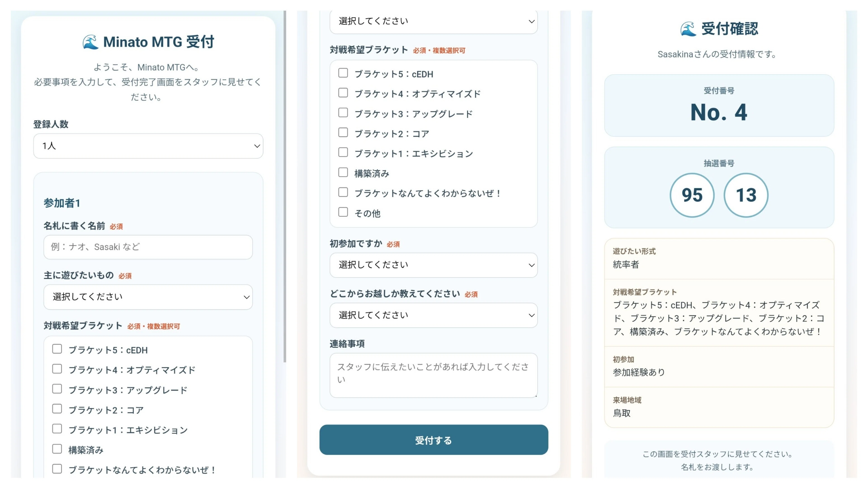This screenshot has width=868, height=488.
Task: Open the どこからお越しか教えてください dropdown
Action: click(x=434, y=315)
